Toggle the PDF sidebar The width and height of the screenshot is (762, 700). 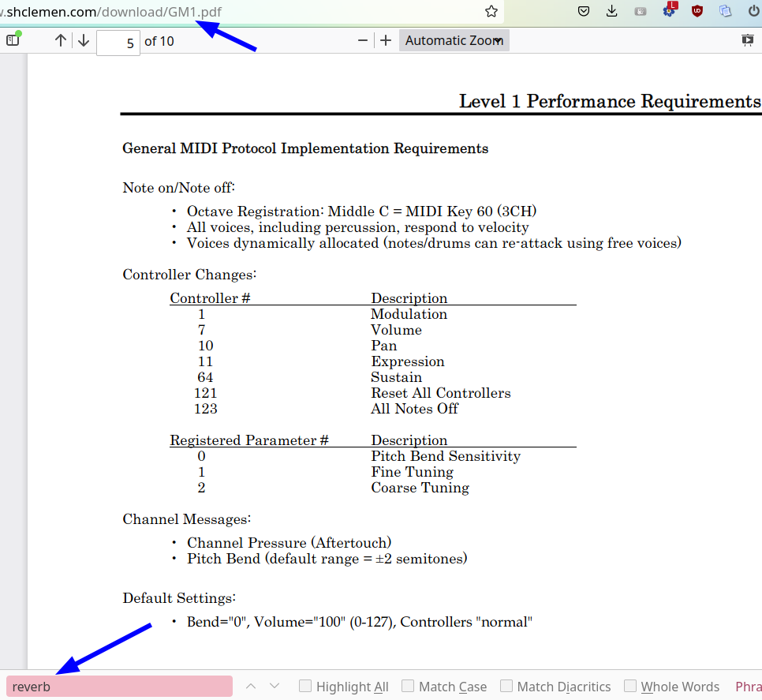click(13, 40)
